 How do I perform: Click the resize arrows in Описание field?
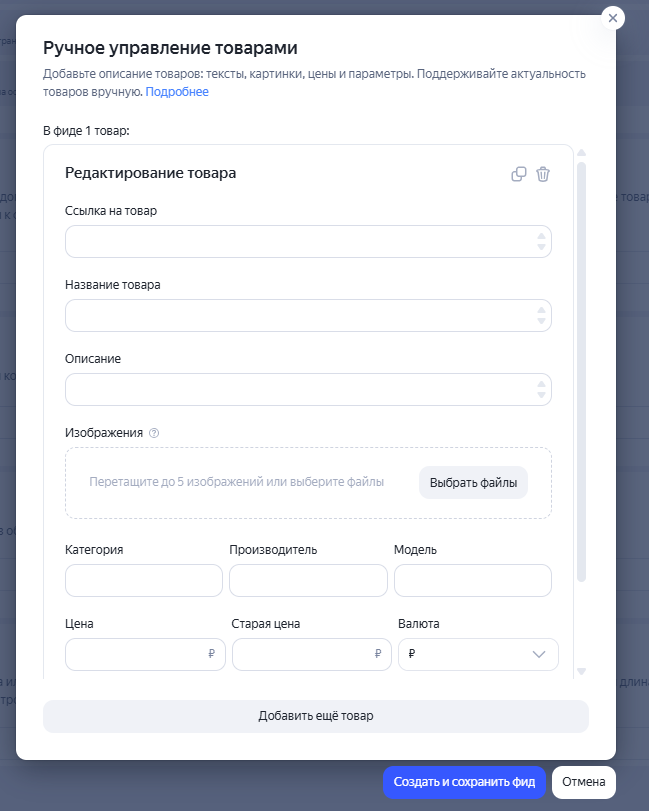pos(541,390)
